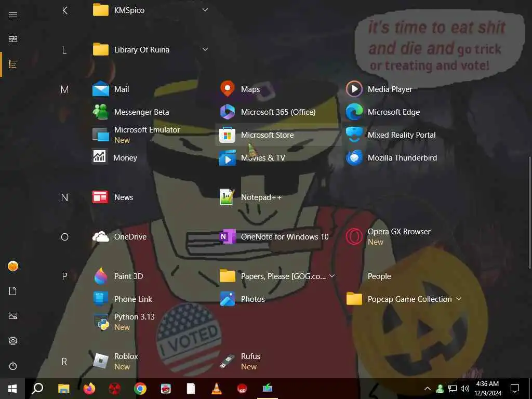The width and height of the screenshot is (532, 399).
Task: Open the Action Center notifications
Action: 515,389
